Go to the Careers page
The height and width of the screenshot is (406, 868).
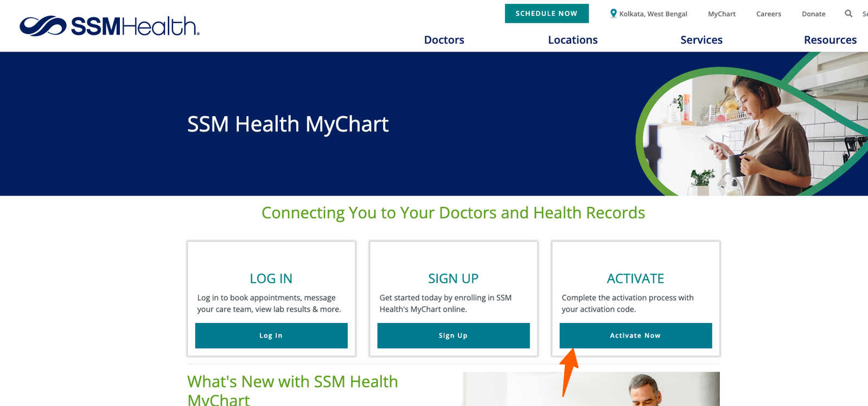coord(768,14)
